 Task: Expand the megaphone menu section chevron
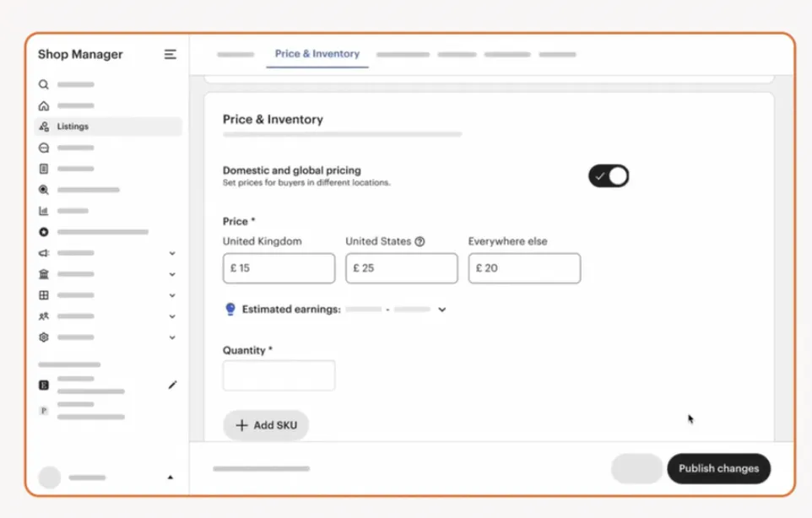pyautogui.click(x=172, y=253)
